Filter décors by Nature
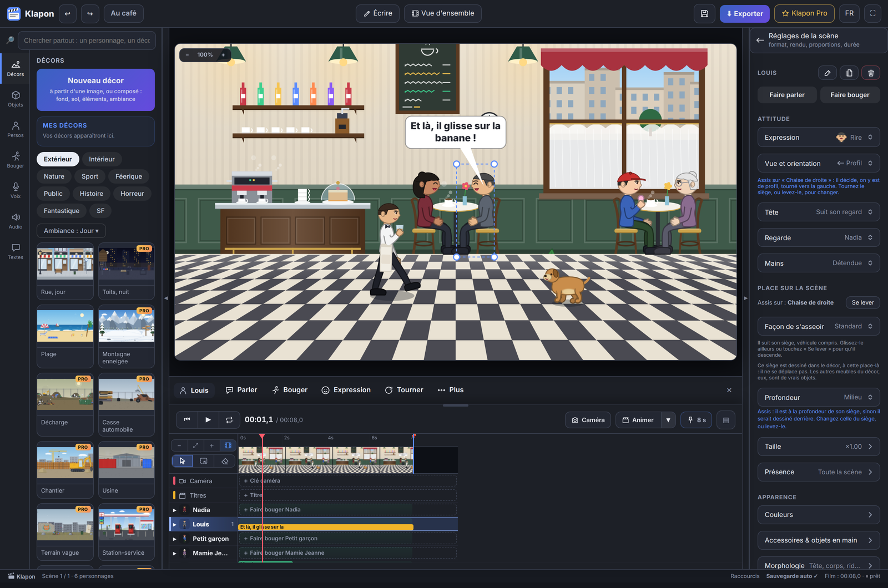This screenshot has width=888, height=588. click(54, 176)
